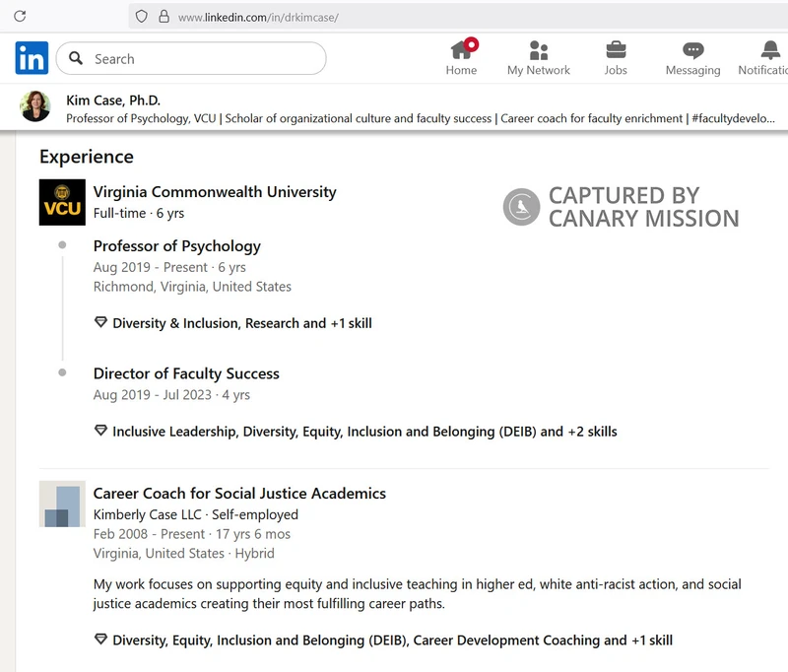Click diamond icon beside Inclusive Leadership skills

(101, 431)
